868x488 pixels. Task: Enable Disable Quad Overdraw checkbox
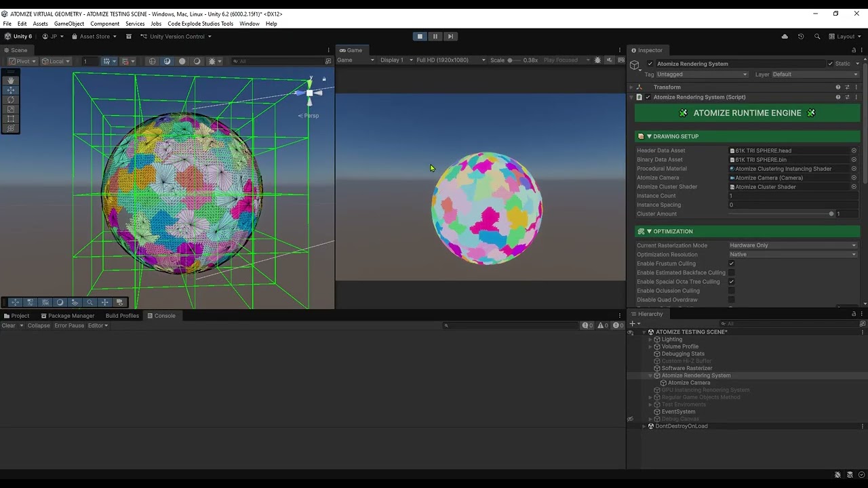tap(731, 300)
